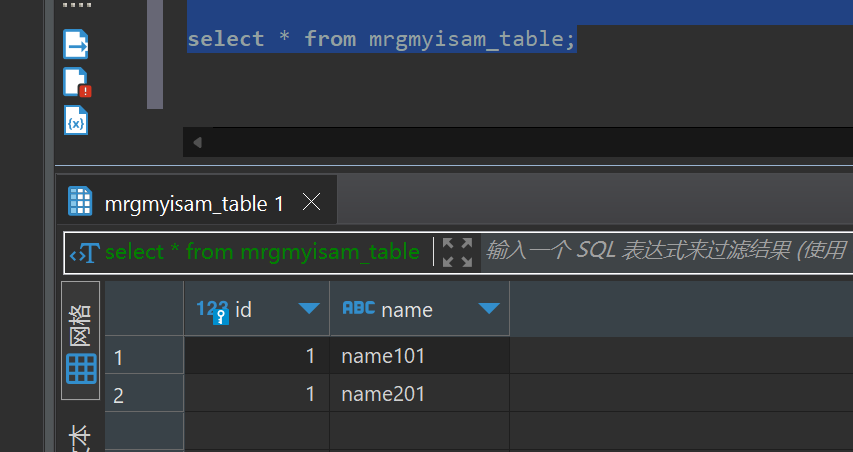Screen dimensions: 853x452
Task: Click the editor horizontal scrollbar left arrow
Action: coord(197,142)
